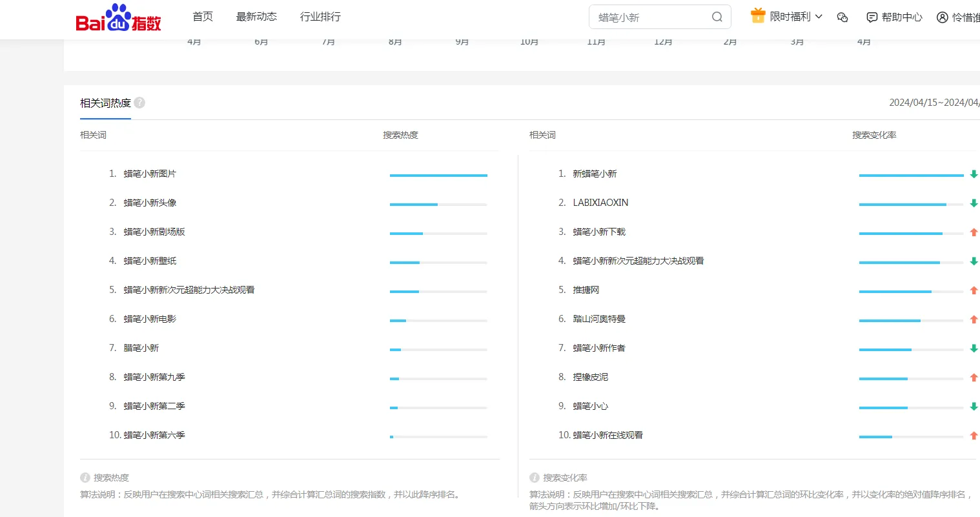
Task: Click related word 蜡笔小新第二季
Action: 154,406
